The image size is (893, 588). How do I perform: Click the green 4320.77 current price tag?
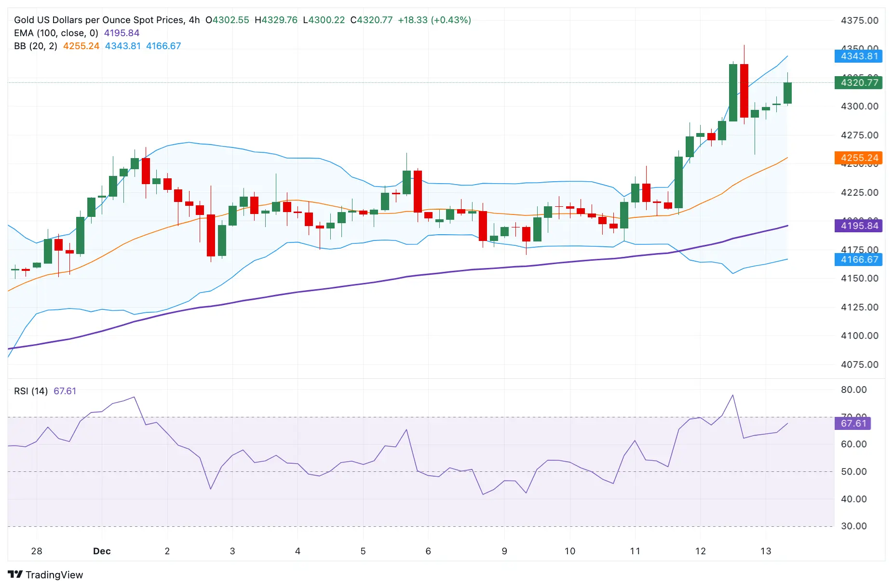click(x=859, y=82)
